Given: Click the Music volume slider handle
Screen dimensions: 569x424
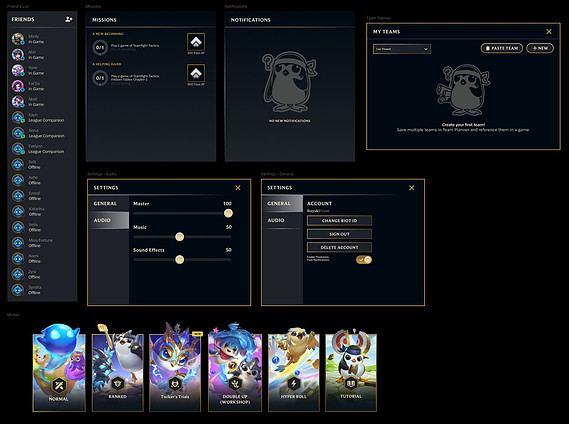Looking at the screenshot, I should coord(180,237).
